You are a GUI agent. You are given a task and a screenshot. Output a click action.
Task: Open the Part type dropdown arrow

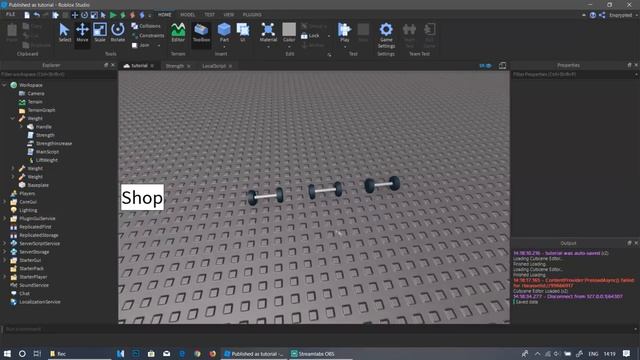[224, 47]
